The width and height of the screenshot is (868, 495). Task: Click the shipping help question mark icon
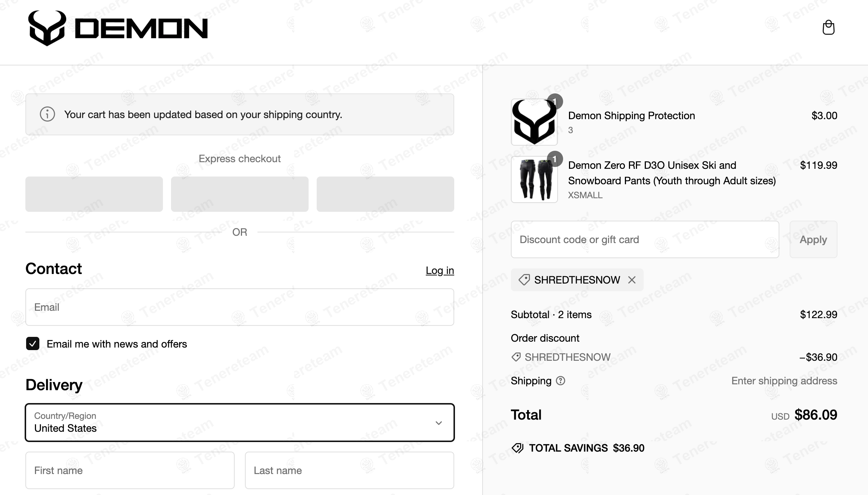560,381
